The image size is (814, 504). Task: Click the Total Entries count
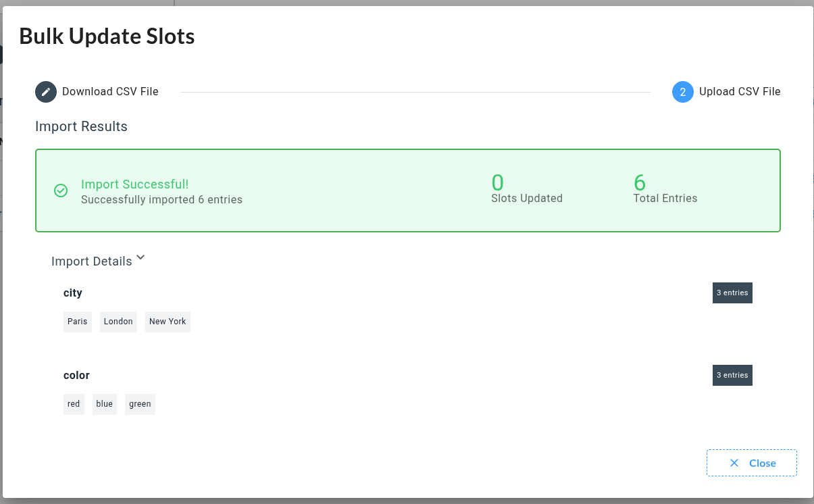(640, 183)
